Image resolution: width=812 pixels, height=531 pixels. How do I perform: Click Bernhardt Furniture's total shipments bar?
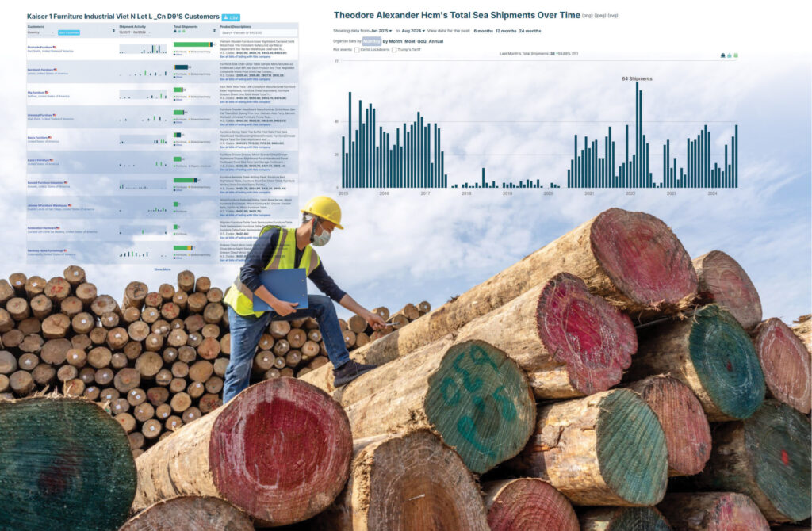click(181, 67)
